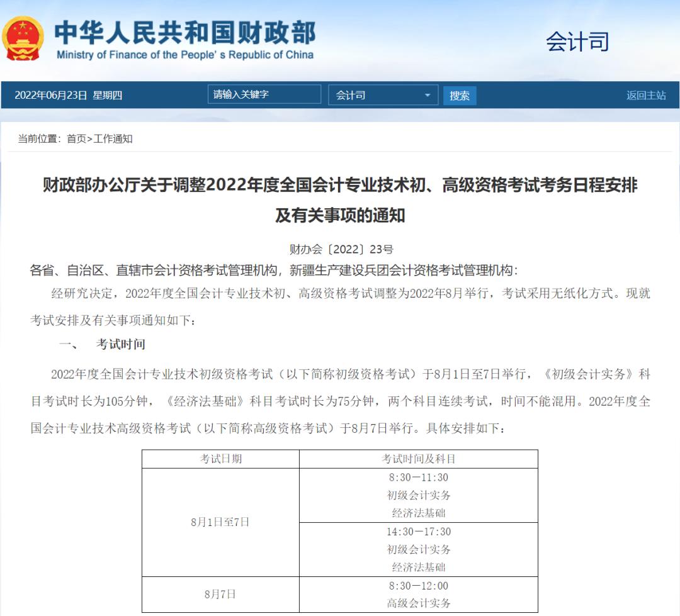Open the 会计司 search scope dropdown
The image size is (680, 616).
tap(383, 95)
